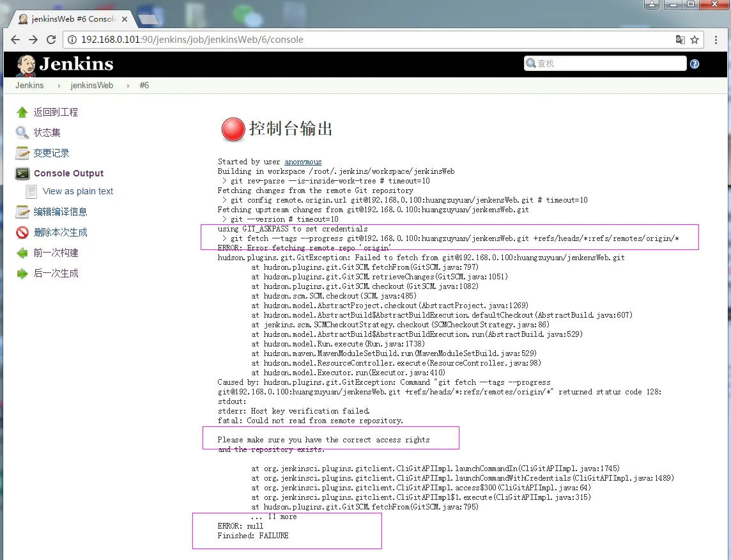Click the red prohibition icon for 删除本次生成
The width and height of the screenshot is (731, 560).
[22, 232]
